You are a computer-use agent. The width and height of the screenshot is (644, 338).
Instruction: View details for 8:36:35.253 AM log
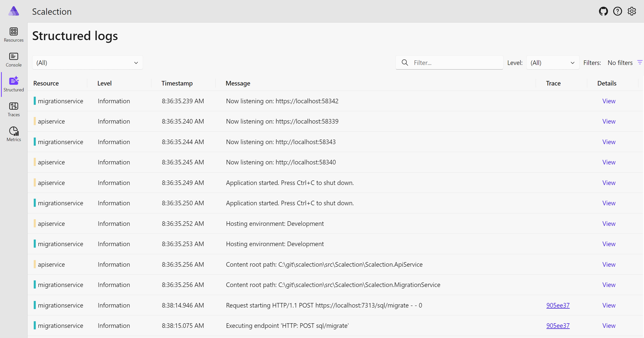coord(609,244)
